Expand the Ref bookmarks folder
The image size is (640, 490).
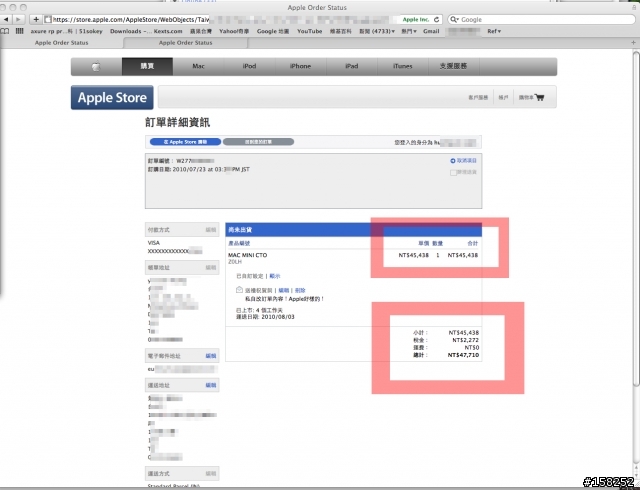tap(494, 31)
